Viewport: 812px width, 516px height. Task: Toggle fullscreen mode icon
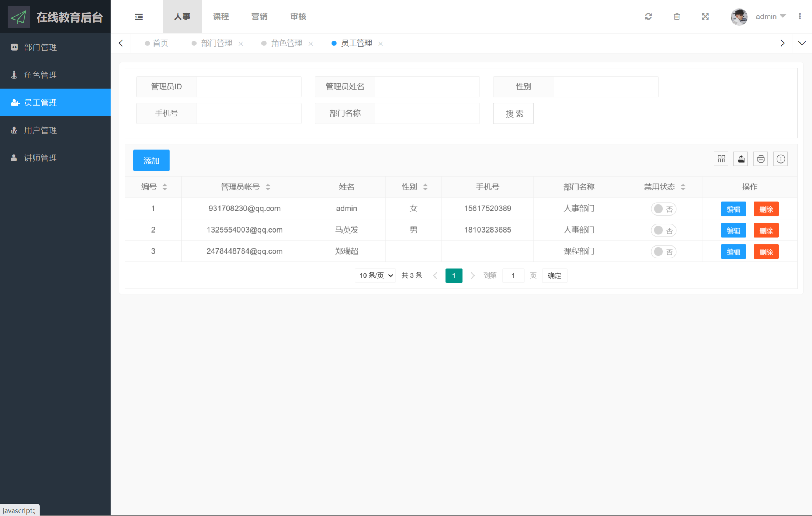click(x=705, y=17)
